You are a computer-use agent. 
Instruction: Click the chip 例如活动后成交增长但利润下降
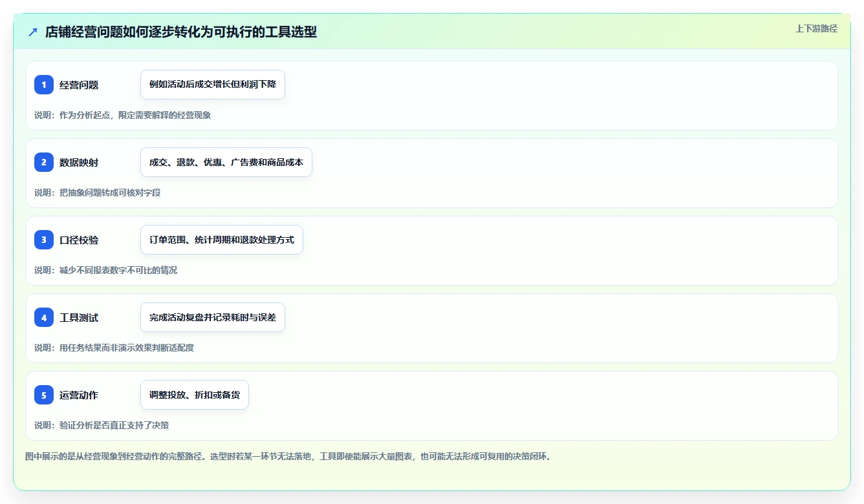click(213, 85)
